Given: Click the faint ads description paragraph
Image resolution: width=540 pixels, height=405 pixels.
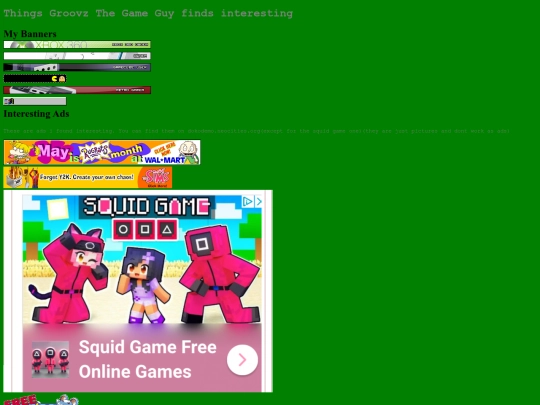Looking at the screenshot, I should [x=257, y=131].
